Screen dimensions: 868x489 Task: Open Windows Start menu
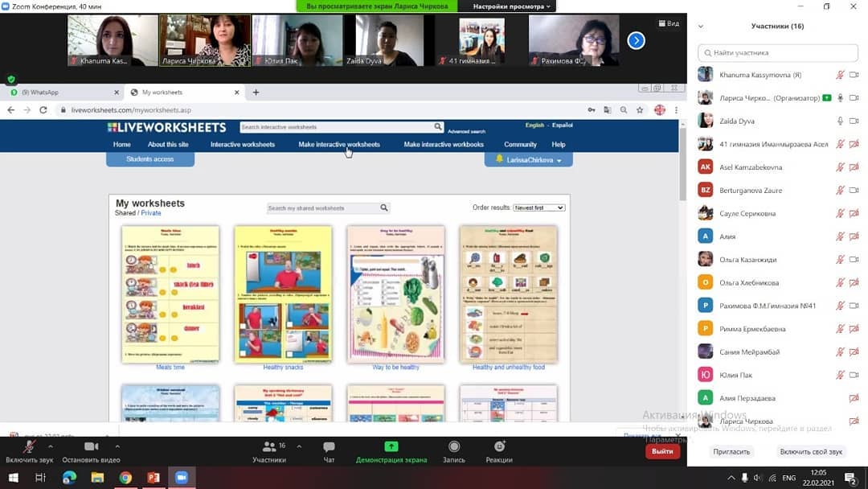(x=13, y=478)
